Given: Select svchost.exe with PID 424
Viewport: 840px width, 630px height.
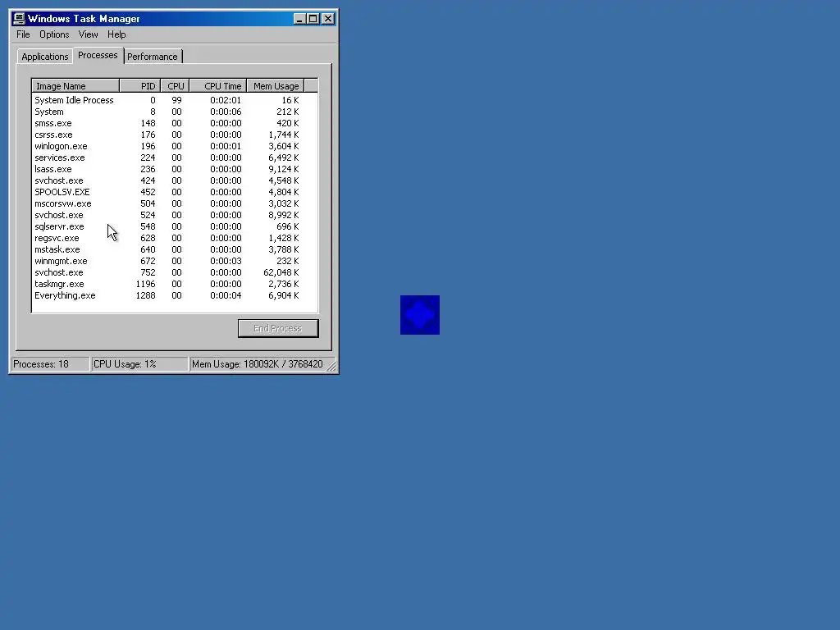Looking at the screenshot, I should coord(175,180).
